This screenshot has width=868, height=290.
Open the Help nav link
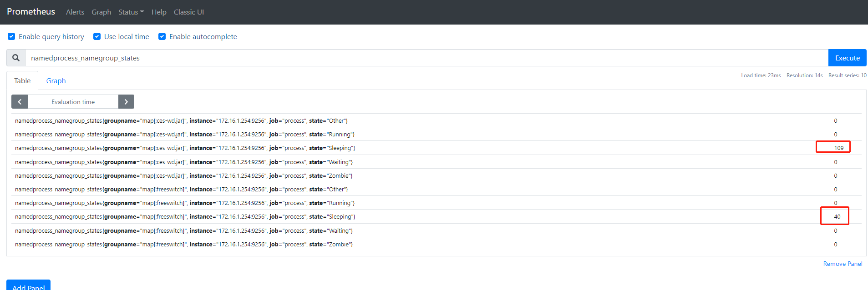159,12
